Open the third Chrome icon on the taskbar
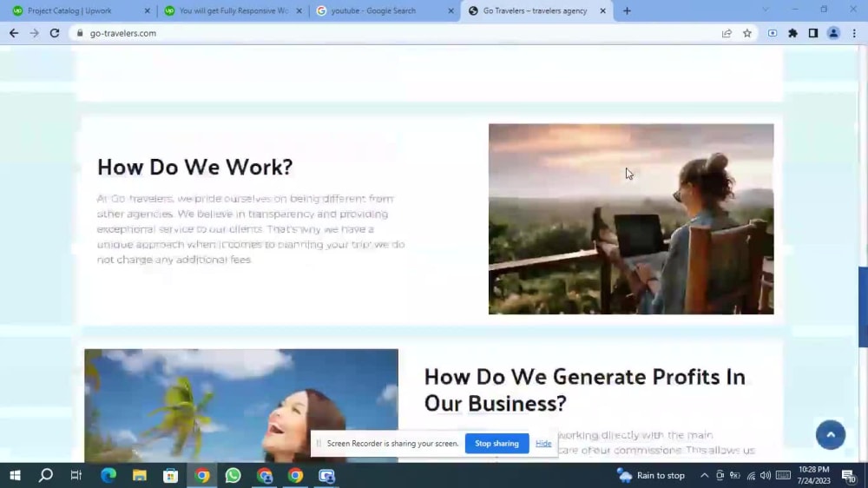The height and width of the screenshot is (488, 868). [x=296, y=475]
